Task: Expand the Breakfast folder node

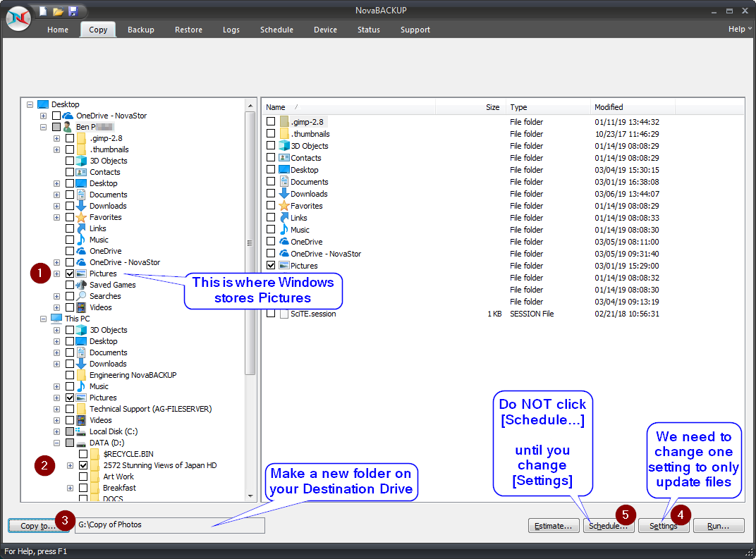Action: coord(71,489)
